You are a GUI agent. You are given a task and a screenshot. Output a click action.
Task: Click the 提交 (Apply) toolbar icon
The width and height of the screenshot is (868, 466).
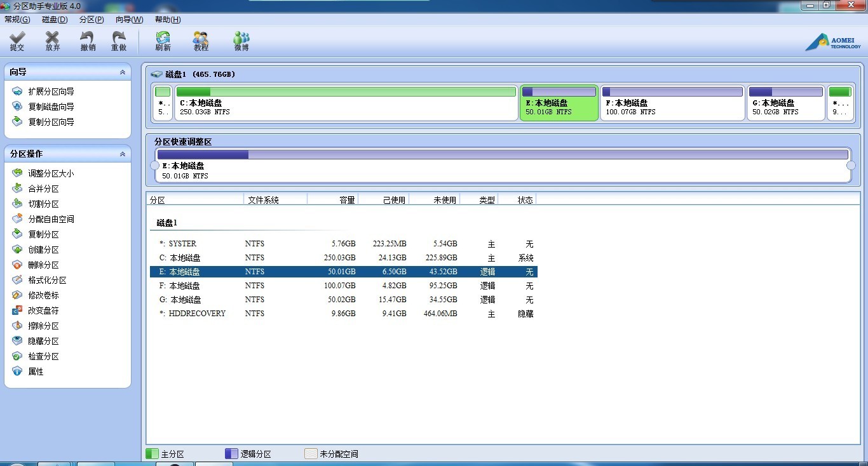coord(17,42)
